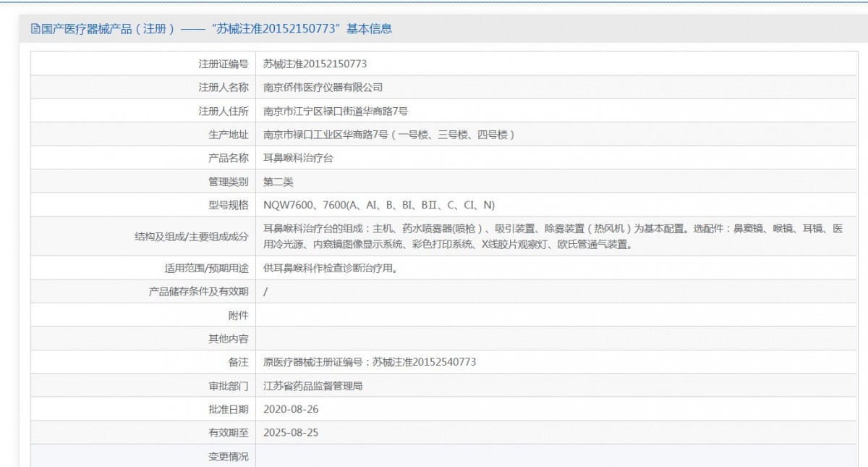Viewport: 868px width, 467px height.
Task: Select the 产品储存条件及有效期 label
Action: coord(198,292)
